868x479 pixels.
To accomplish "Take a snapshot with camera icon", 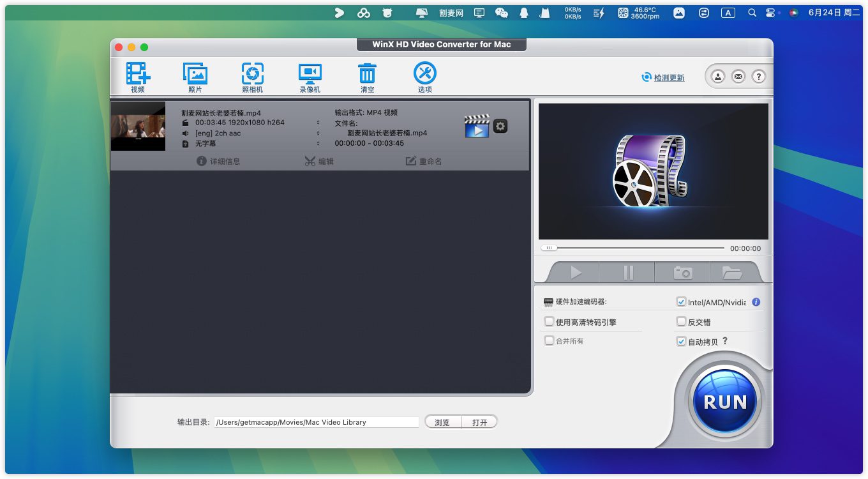I will (683, 273).
